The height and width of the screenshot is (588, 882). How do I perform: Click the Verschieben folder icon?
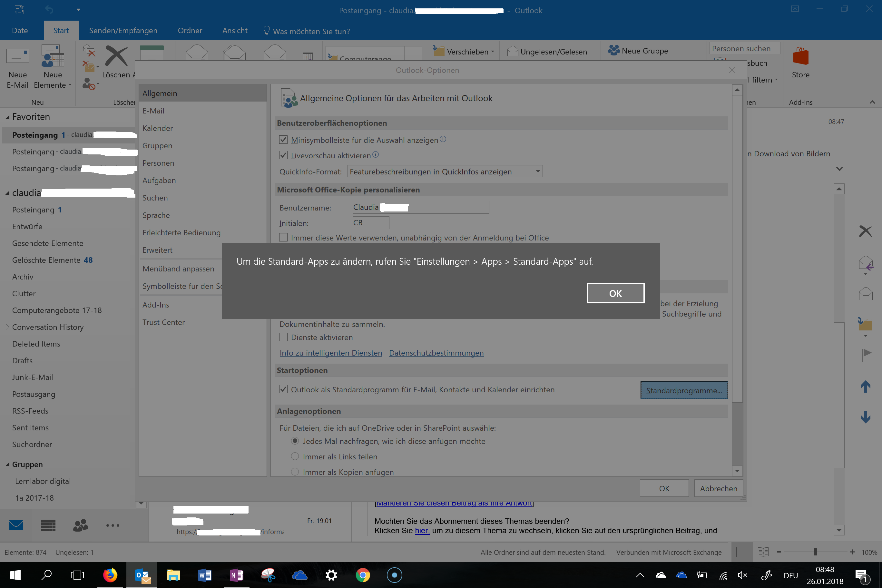click(438, 51)
